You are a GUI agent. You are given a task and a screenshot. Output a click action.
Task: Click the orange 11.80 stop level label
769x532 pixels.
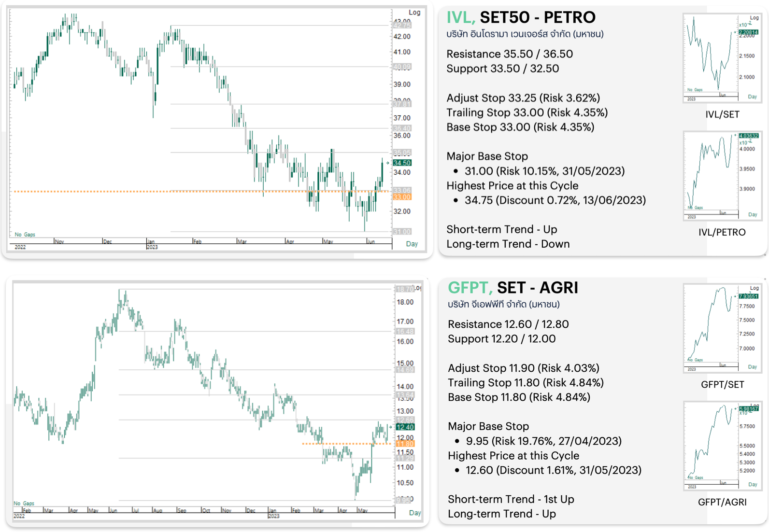tap(405, 444)
